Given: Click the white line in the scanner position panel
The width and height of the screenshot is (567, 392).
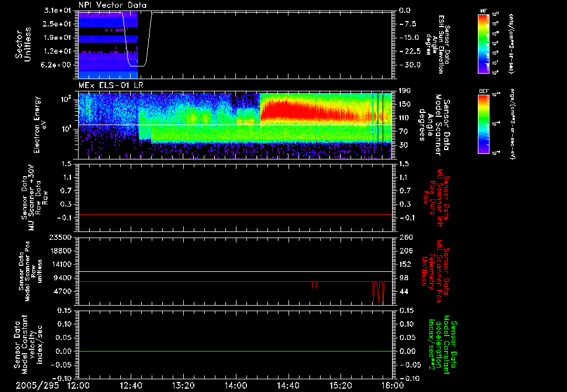Looking at the screenshot, I should [x=235, y=271].
